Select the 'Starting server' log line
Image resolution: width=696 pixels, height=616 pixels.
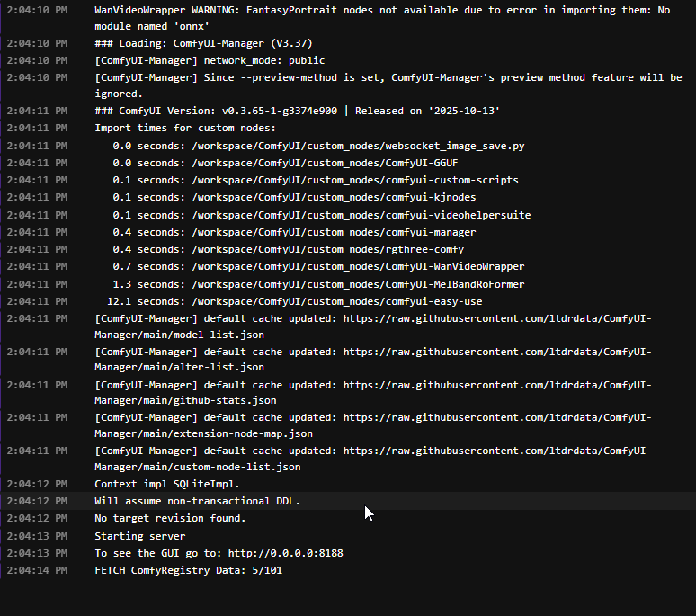[139, 536]
